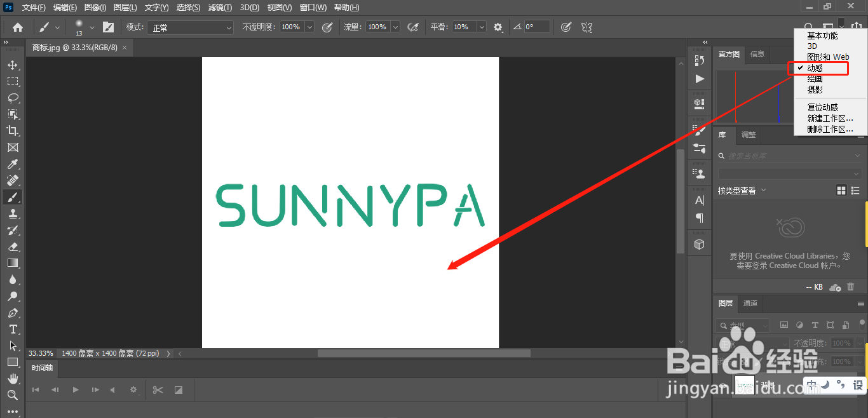
Task: Select the Brush tool in toolbox
Action: [x=13, y=197]
